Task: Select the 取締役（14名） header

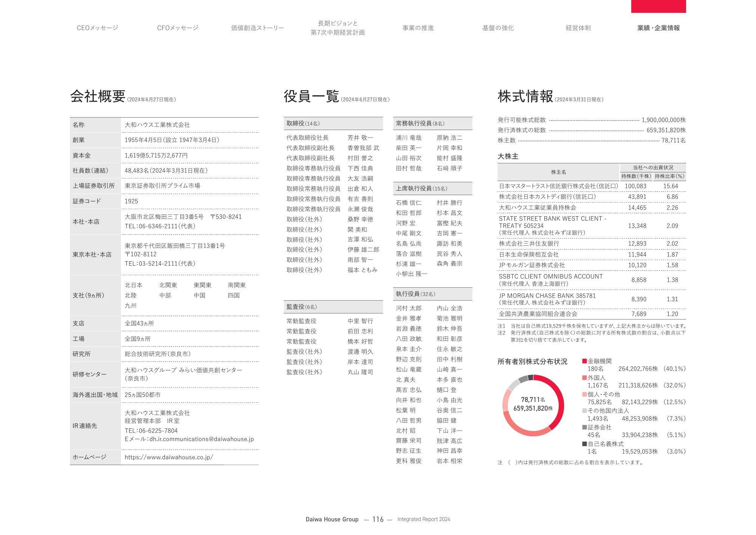Action: coord(334,123)
